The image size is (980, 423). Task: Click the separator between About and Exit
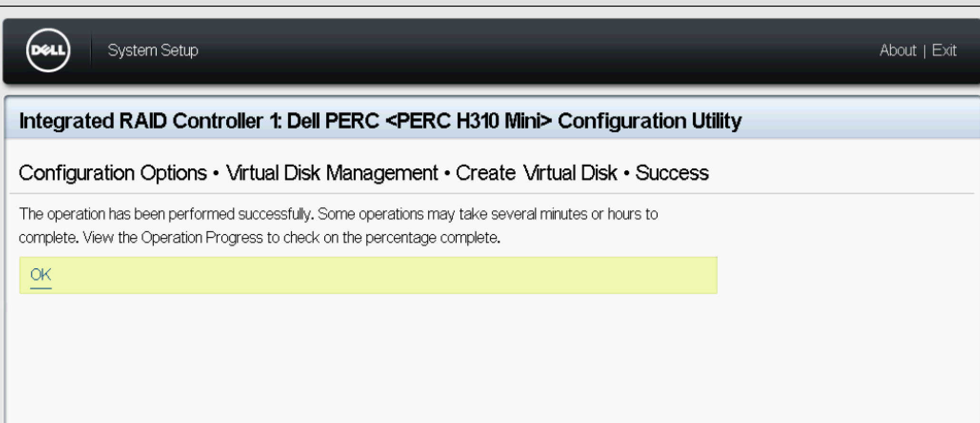(x=924, y=51)
